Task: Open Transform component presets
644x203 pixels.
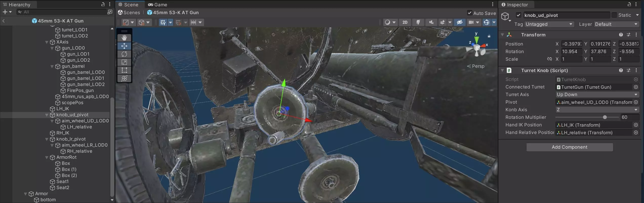Action: tap(629, 35)
